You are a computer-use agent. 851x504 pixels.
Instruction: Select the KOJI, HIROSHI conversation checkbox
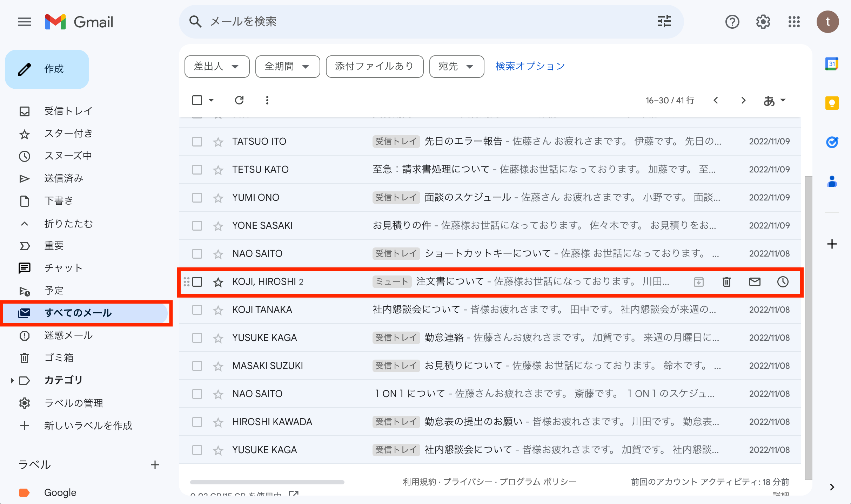click(x=197, y=282)
